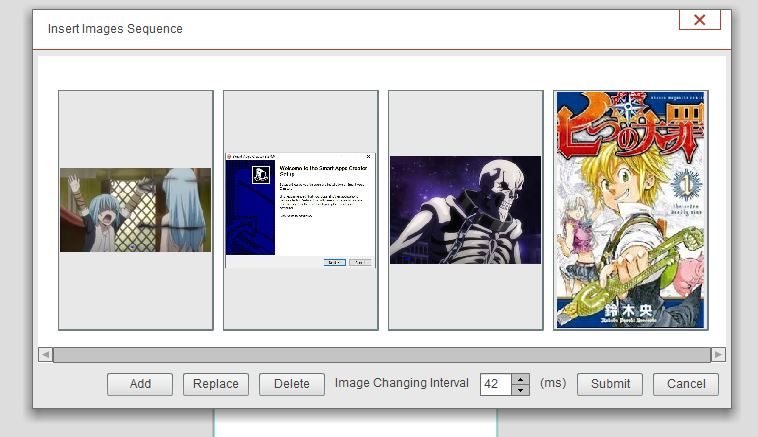The height and width of the screenshot is (437, 758).
Task: Click the Add button
Action: pos(140,384)
